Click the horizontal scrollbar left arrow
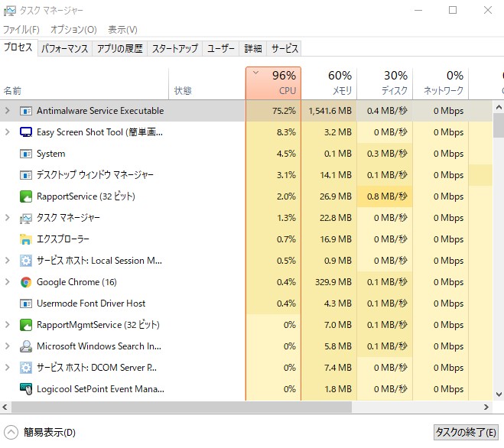Screen dimensions: 504x448 point(5,407)
